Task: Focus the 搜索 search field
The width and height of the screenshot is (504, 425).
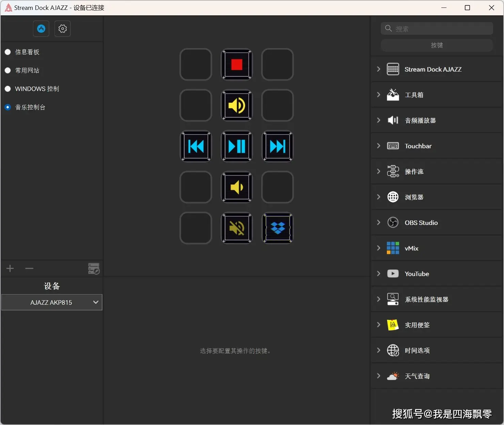Action: coord(437,29)
